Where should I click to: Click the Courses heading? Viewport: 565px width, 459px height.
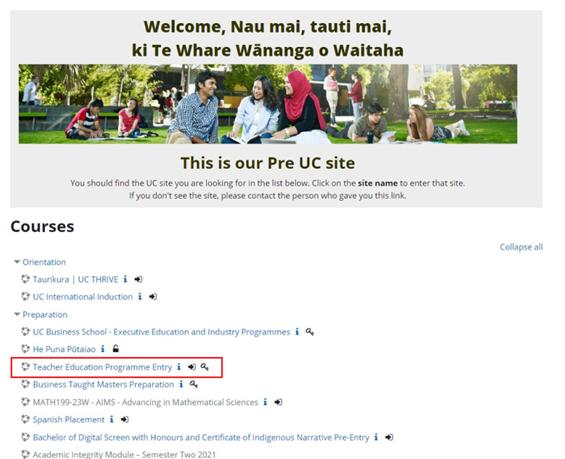point(42,227)
